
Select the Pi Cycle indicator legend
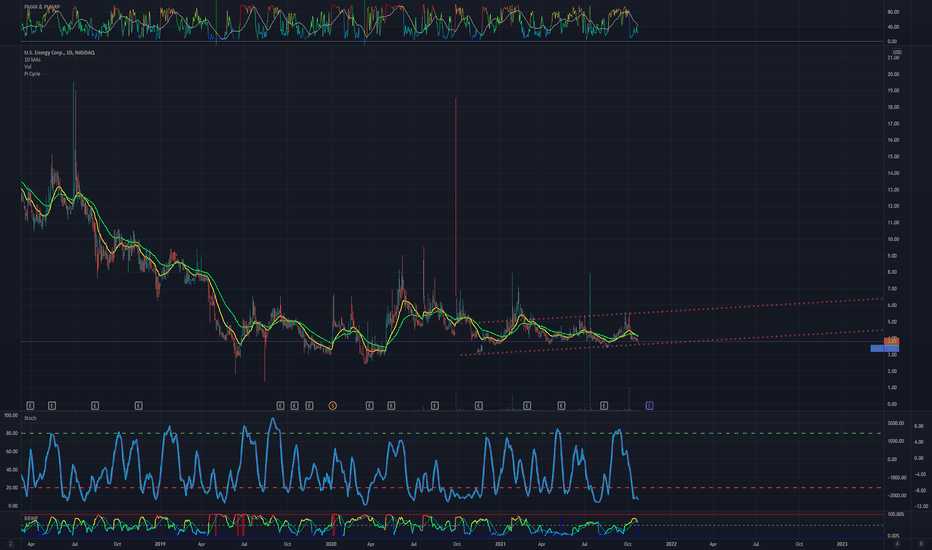tap(32, 74)
